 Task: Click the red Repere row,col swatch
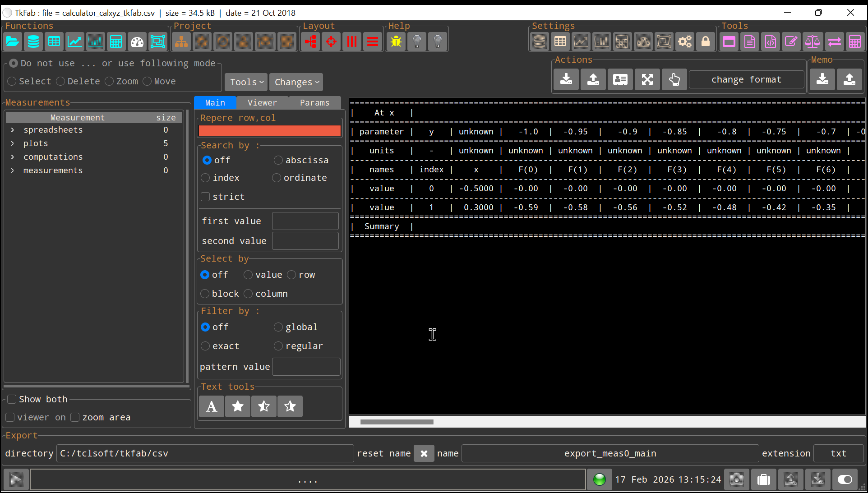270,131
